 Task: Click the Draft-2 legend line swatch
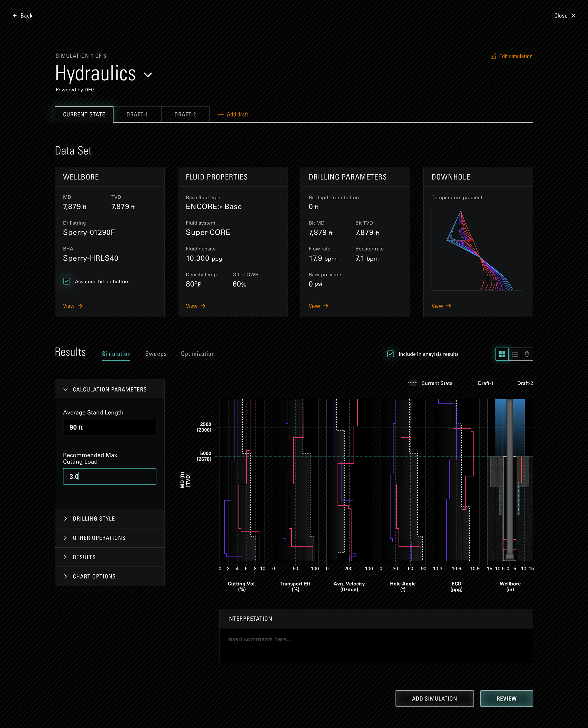(x=508, y=383)
